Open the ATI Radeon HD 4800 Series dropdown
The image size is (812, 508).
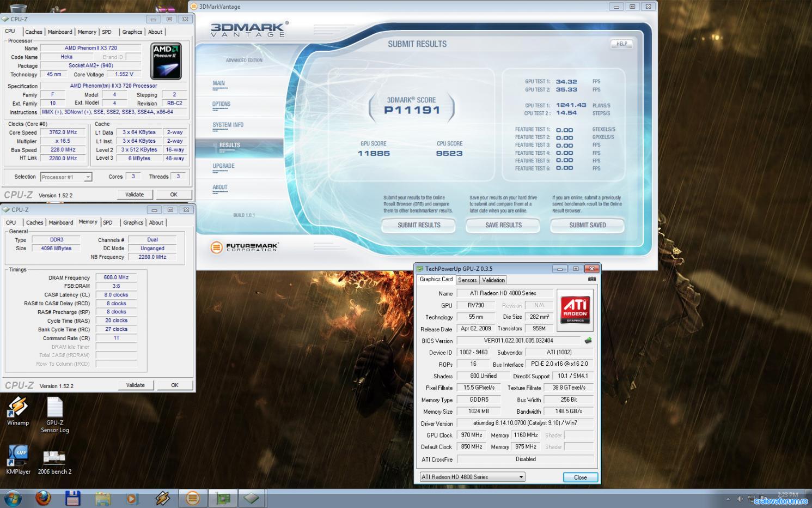pyautogui.click(x=472, y=477)
